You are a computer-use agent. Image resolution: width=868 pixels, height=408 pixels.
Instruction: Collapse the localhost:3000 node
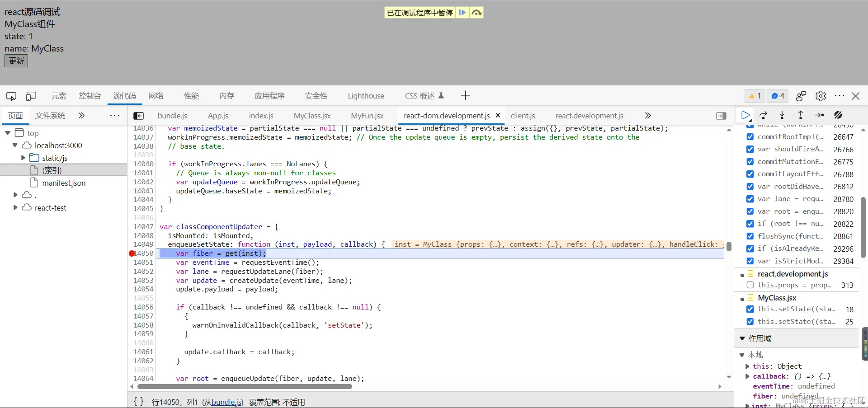click(15, 145)
